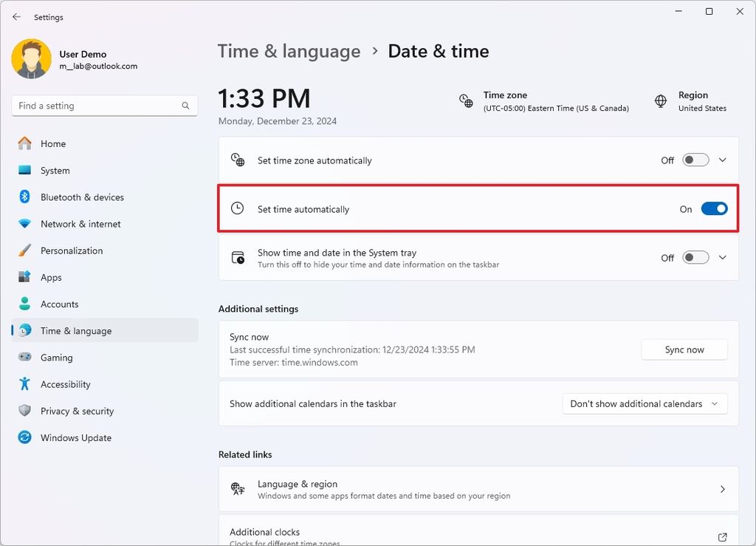This screenshot has width=756, height=546.
Task: Disable Set time automatically
Action: pos(713,208)
